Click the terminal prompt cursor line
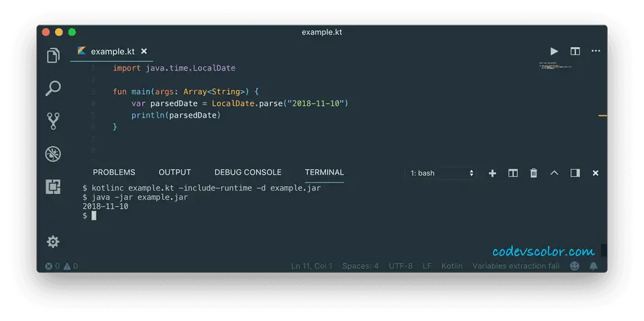This screenshot has width=644, height=321. pos(89,216)
